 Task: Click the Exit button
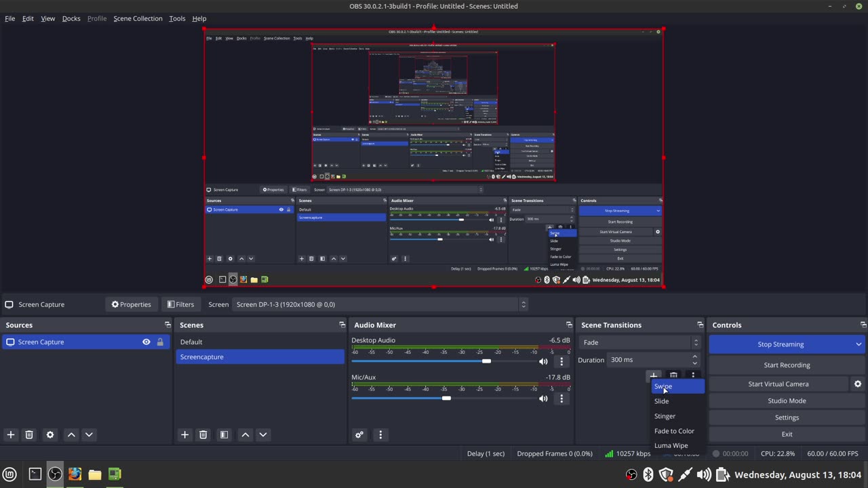(x=787, y=434)
